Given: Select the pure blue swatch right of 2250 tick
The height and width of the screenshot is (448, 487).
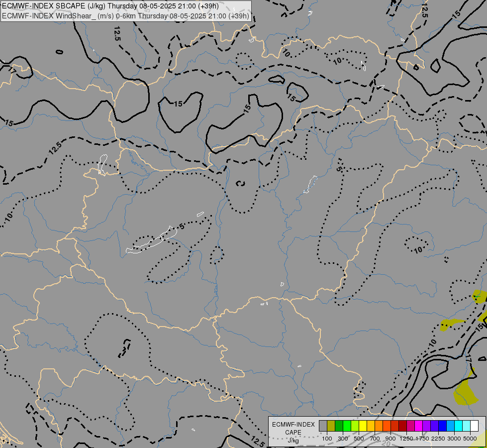Looking at the screenshot, I should click(x=443, y=426).
